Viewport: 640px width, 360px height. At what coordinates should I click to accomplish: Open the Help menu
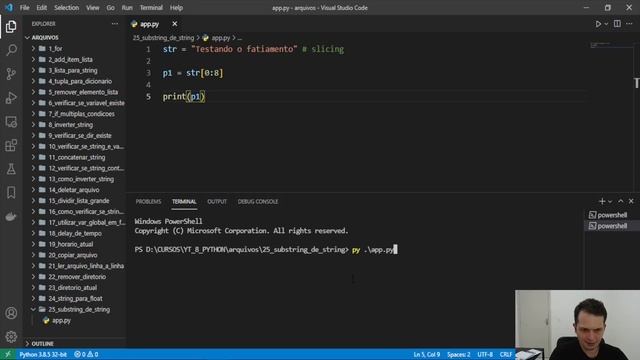coord(176,8)
